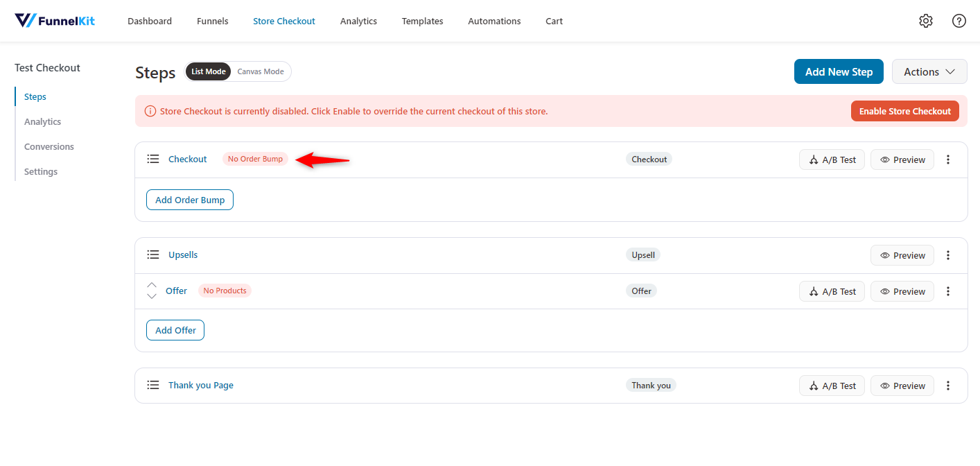Click Enable Store Checkout button
980x466 pixels.
click(x=905, y=111)
